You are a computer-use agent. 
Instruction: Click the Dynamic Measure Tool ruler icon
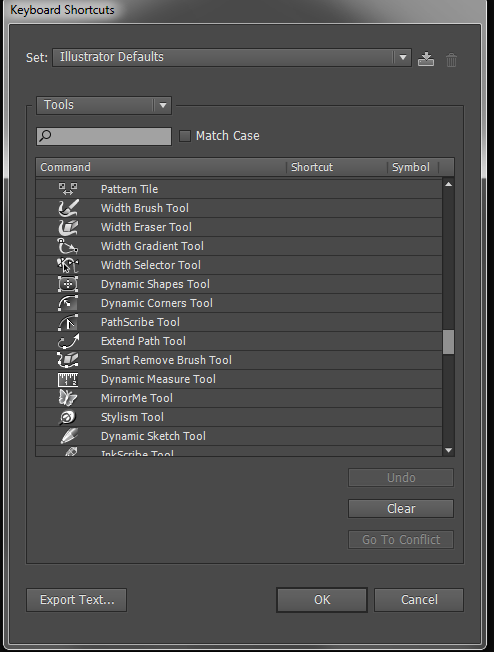tap(68, 379)
